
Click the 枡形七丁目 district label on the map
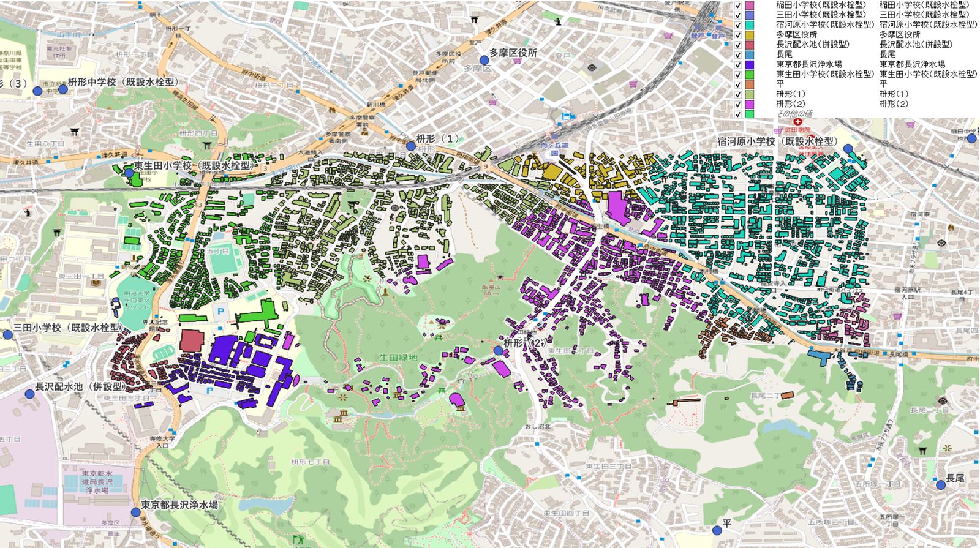point(311,462)
